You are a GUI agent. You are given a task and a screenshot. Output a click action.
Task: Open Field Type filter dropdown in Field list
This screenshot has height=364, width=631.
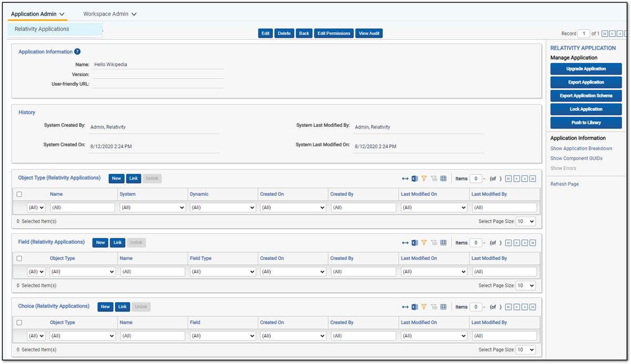(x=223, y=272)
